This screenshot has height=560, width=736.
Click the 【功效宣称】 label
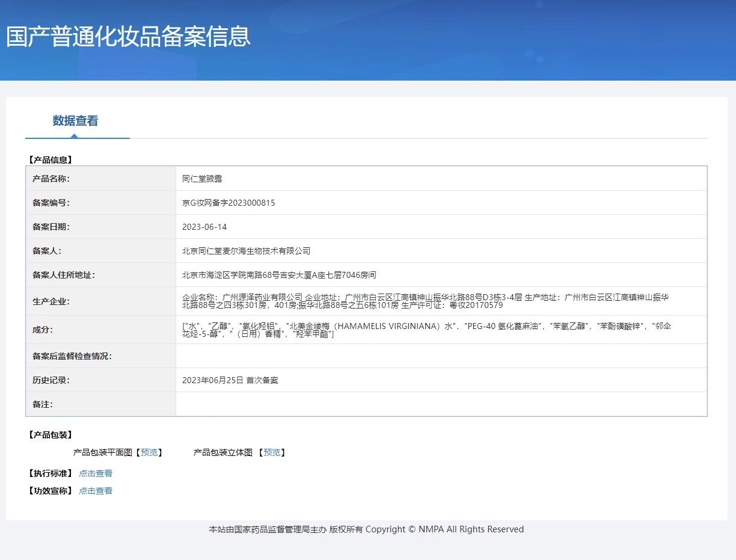tap(50, 491)
